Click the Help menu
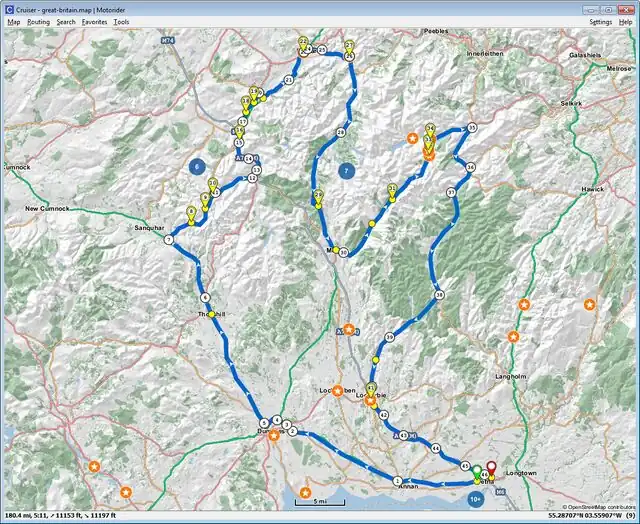 [x=625, y=21]
